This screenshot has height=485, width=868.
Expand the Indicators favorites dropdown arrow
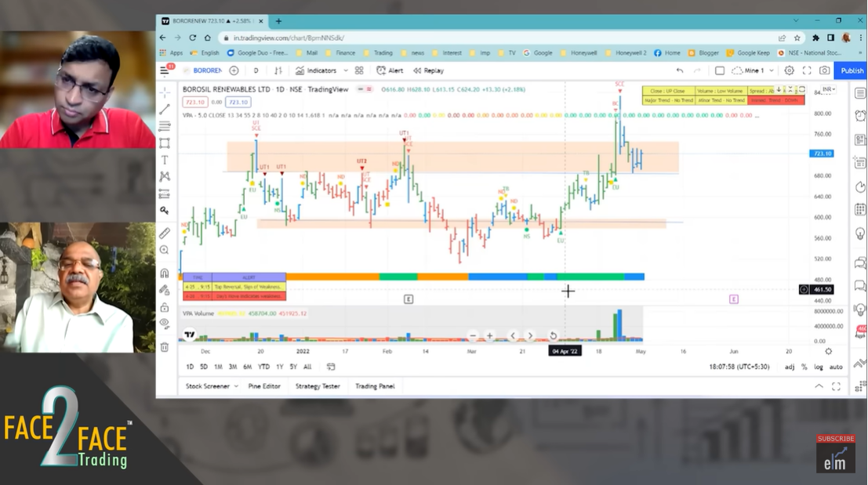[x=346, y=71]
